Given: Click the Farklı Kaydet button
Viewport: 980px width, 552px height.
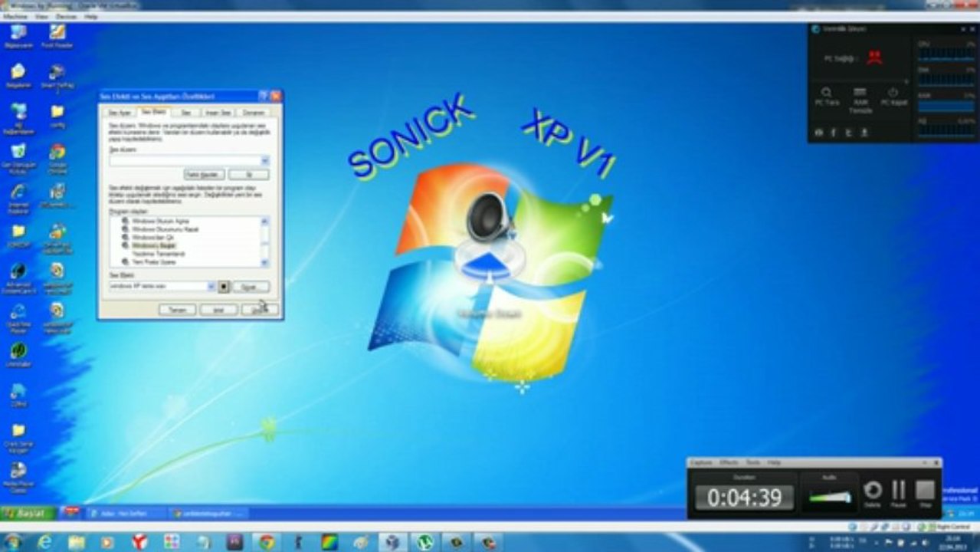Looking at the screenshot, I should (205, 175).
